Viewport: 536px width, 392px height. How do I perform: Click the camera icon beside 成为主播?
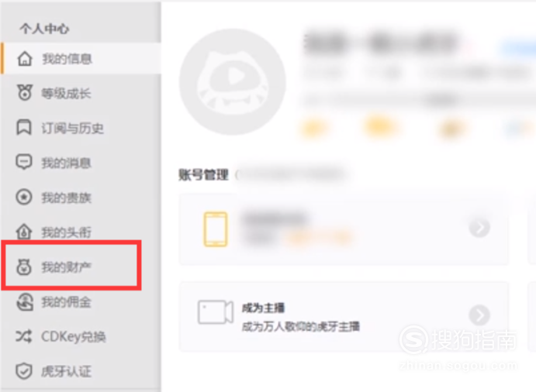216,312
